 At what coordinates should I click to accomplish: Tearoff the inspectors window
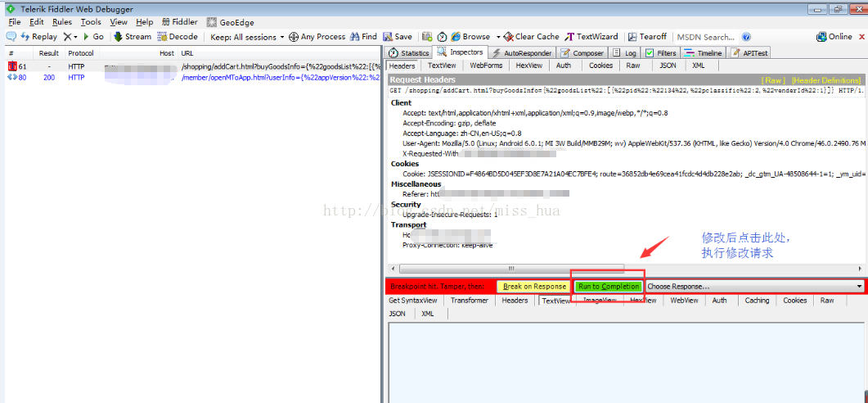pyautogui.click(x=647, y=37)
